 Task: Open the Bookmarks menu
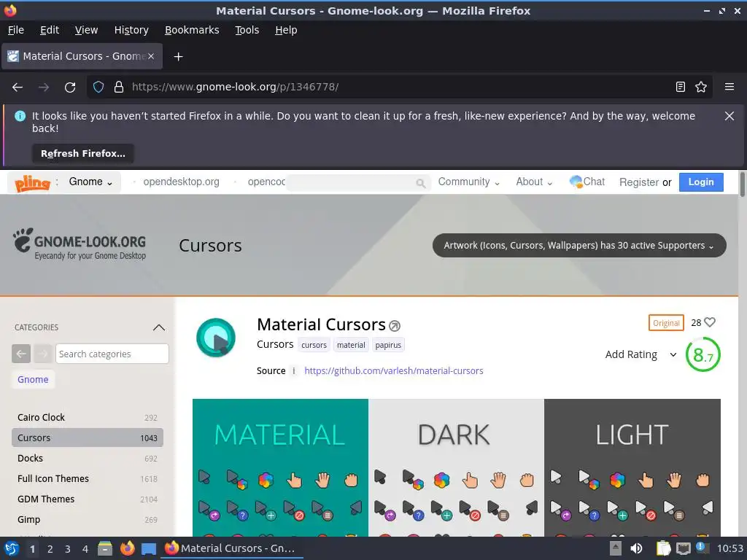click(192, 30)
